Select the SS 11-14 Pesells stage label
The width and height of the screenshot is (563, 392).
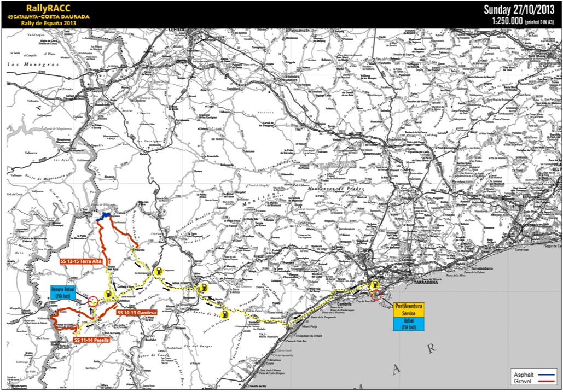click(x=92, y=340)
